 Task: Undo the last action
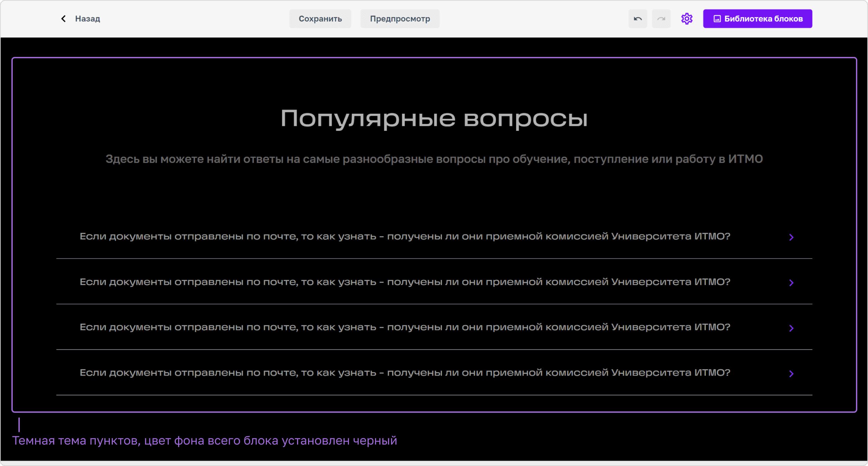(638, 18)
